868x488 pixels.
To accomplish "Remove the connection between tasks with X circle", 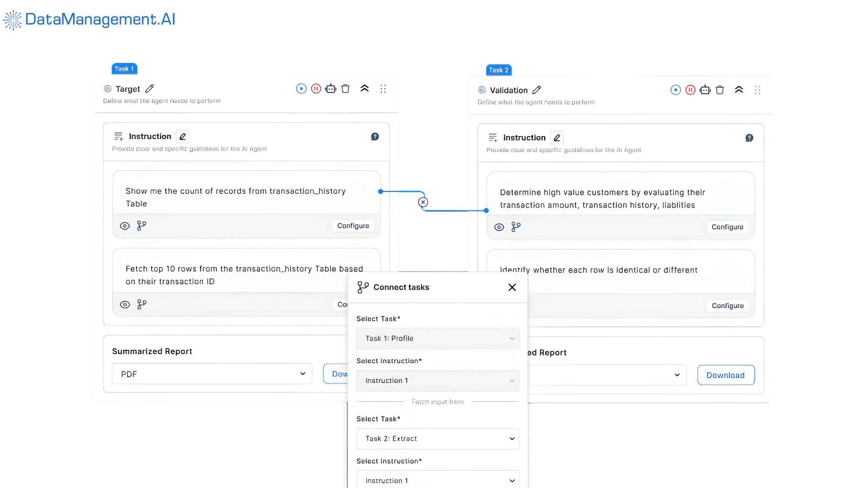I will click(423, 202).
